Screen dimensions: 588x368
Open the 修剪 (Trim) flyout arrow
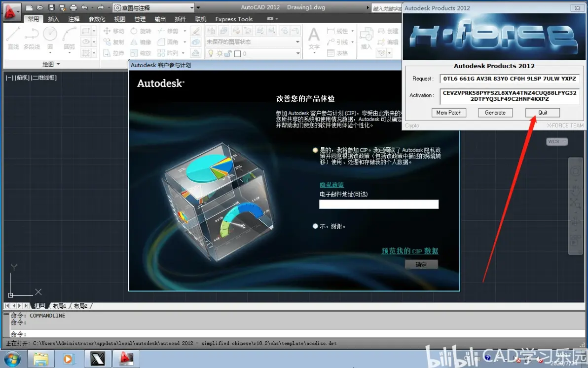click(184, 31)
